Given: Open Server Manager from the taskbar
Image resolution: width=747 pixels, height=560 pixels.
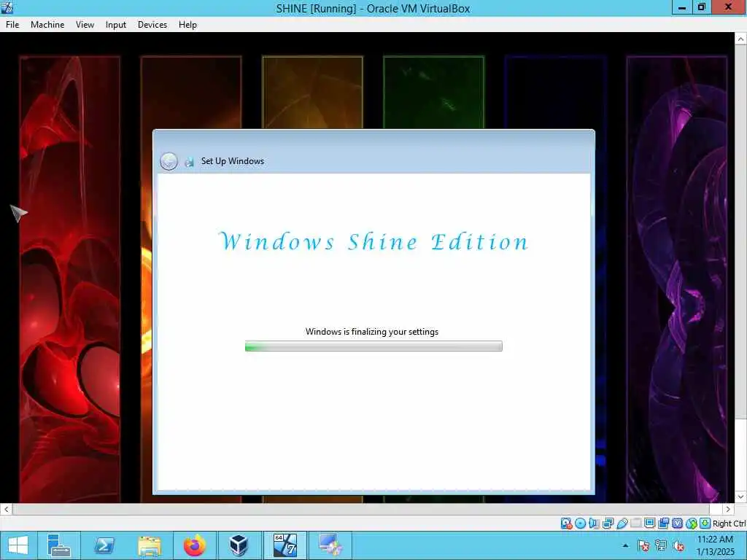Looking at the screenshot, I should 59,545.
